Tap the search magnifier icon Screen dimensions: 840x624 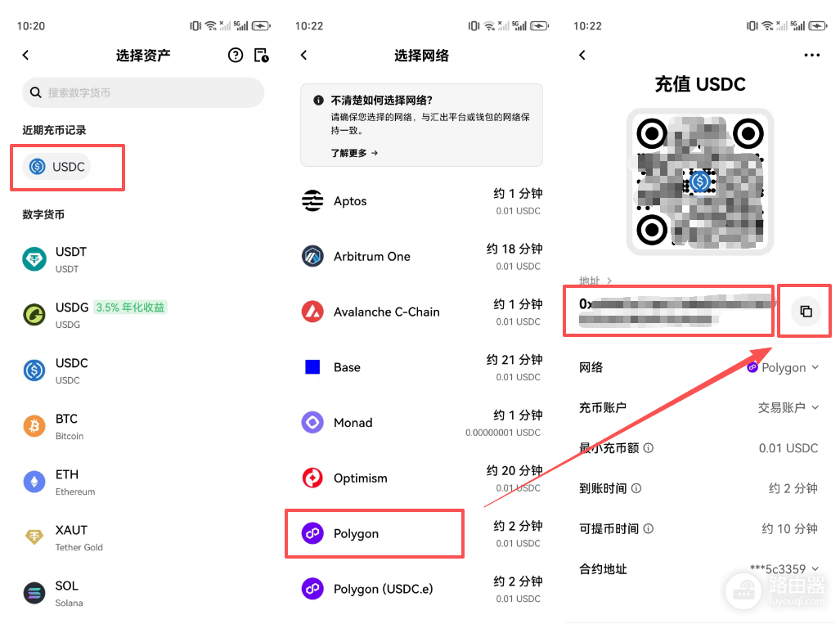pyautogui.click(x=36, y=92)
